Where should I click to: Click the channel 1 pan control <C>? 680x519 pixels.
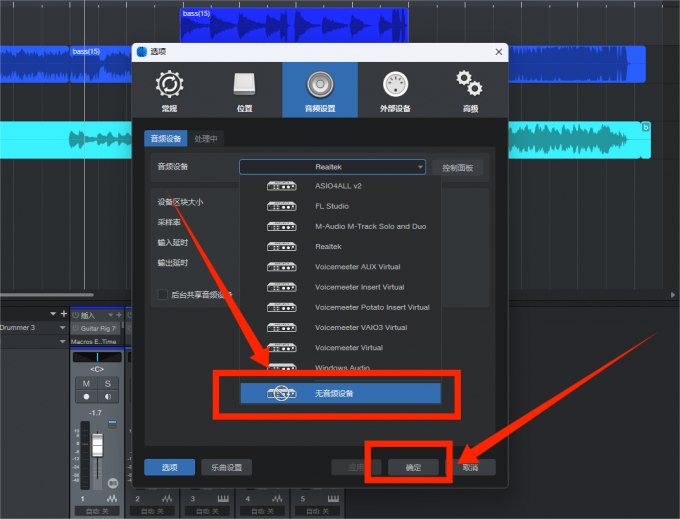click(97, 369)
